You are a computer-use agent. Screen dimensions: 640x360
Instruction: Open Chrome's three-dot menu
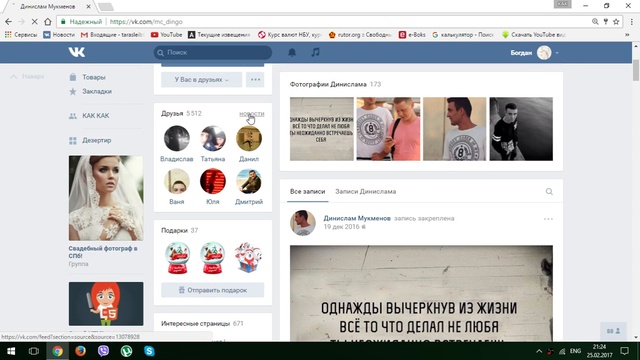click(631, 22)
